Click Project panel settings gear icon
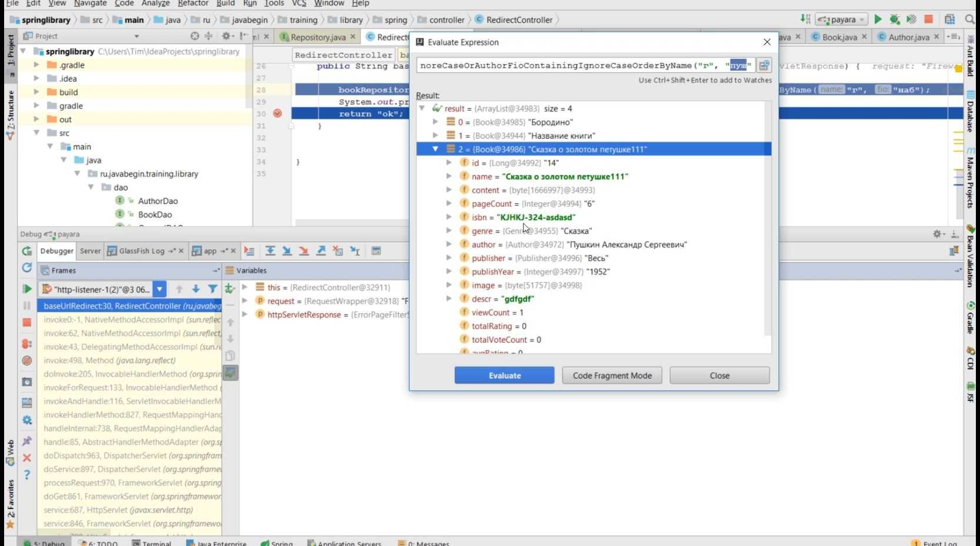The image size is (980, 546). click(x=226, y=36)
